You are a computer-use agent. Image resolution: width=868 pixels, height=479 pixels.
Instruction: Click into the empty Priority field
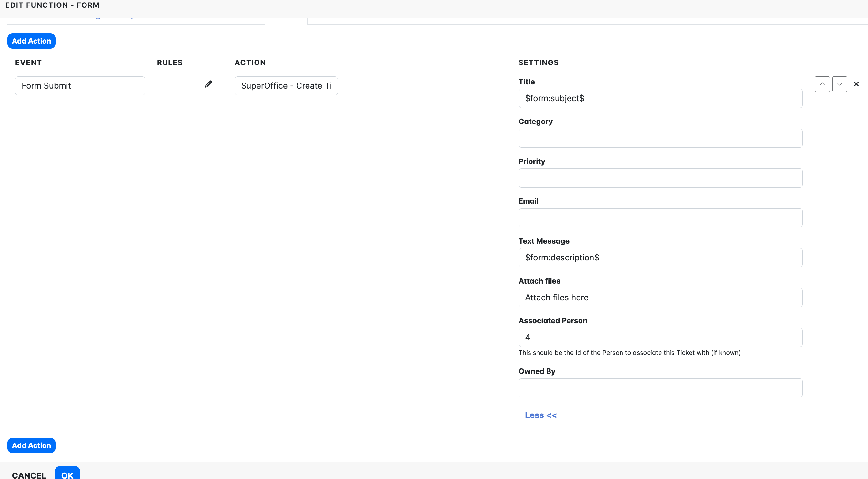click(660, 178)
